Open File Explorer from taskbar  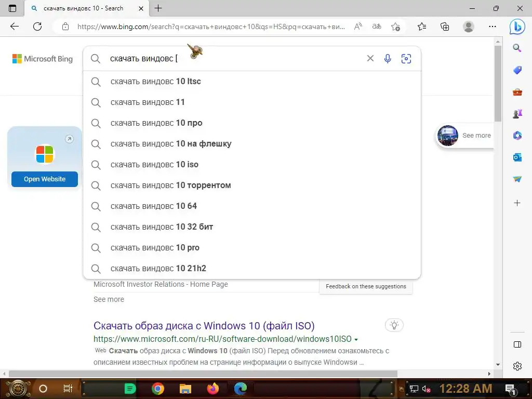point(185,389)
